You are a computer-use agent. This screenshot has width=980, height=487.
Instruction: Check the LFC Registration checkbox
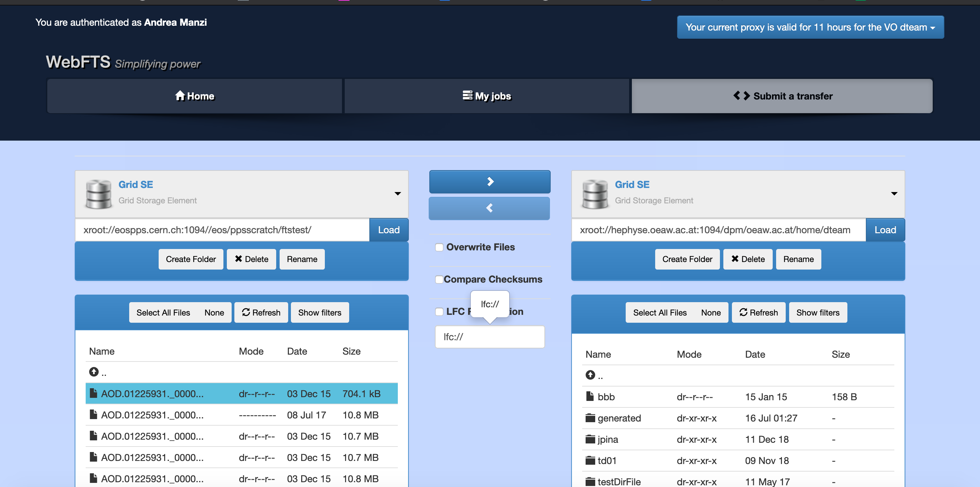[x=439, y=311]
